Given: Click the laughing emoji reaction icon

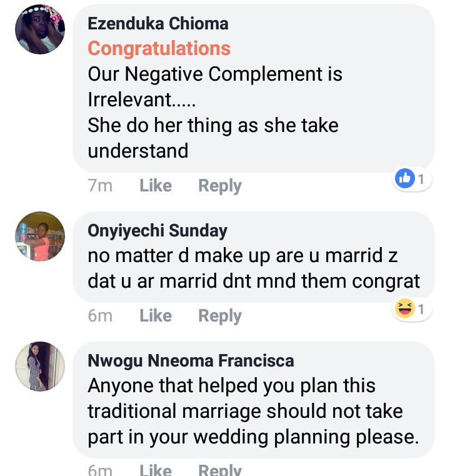Looking at the screenshot, I should (406, 309).
